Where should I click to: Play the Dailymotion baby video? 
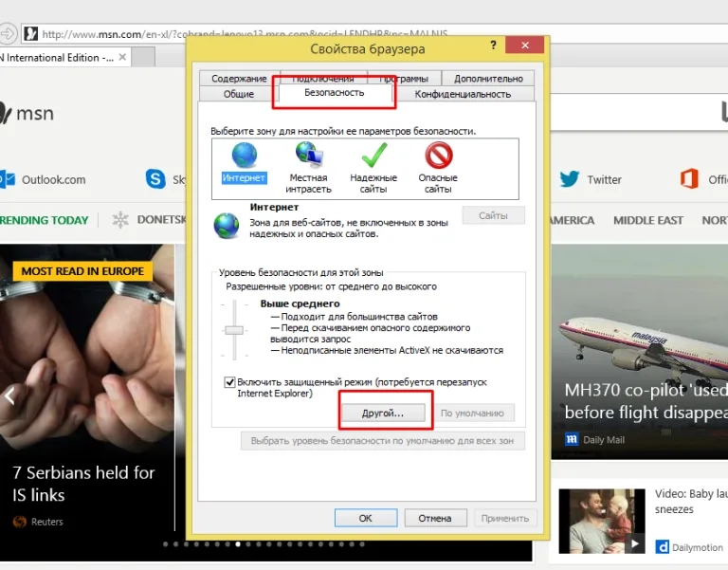tap(634, 543)
